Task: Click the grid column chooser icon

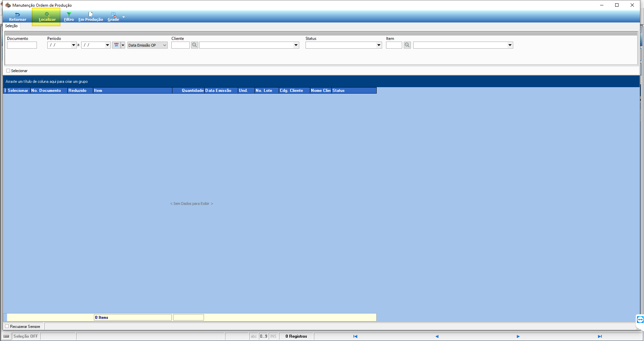Action: click(5, 91)
